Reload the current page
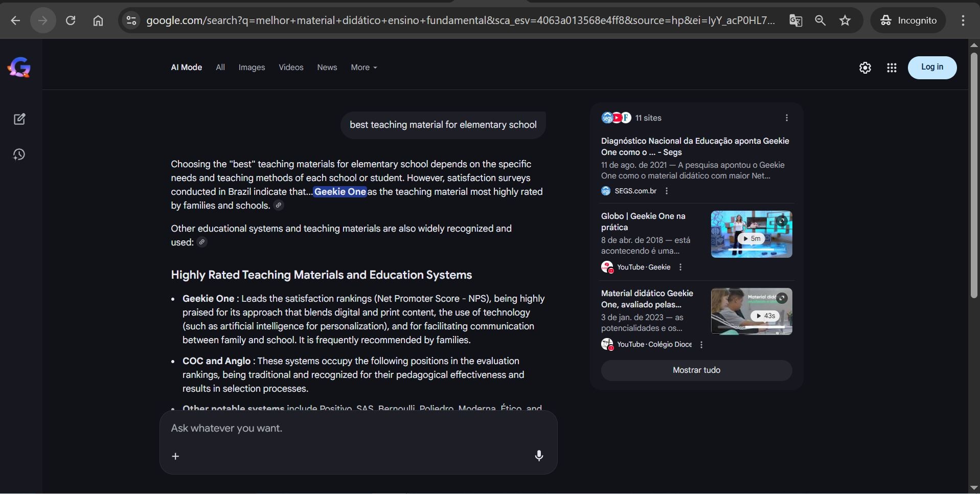 71,20
